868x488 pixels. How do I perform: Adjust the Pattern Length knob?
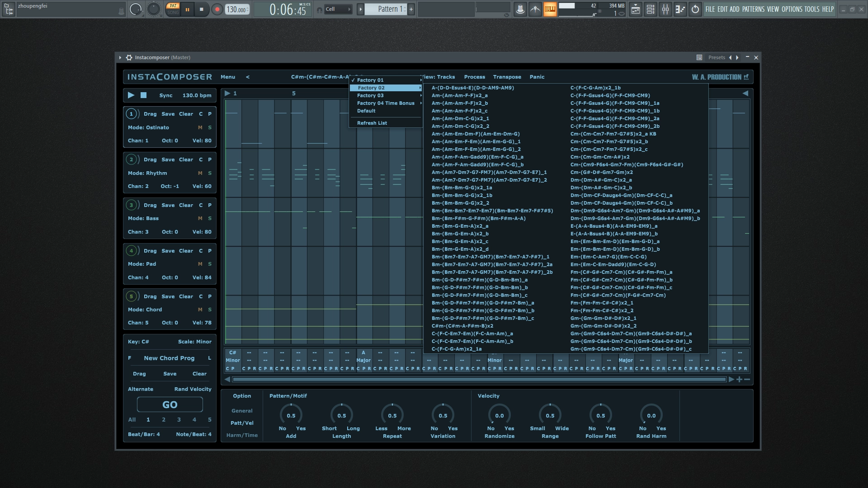(342, 415)
